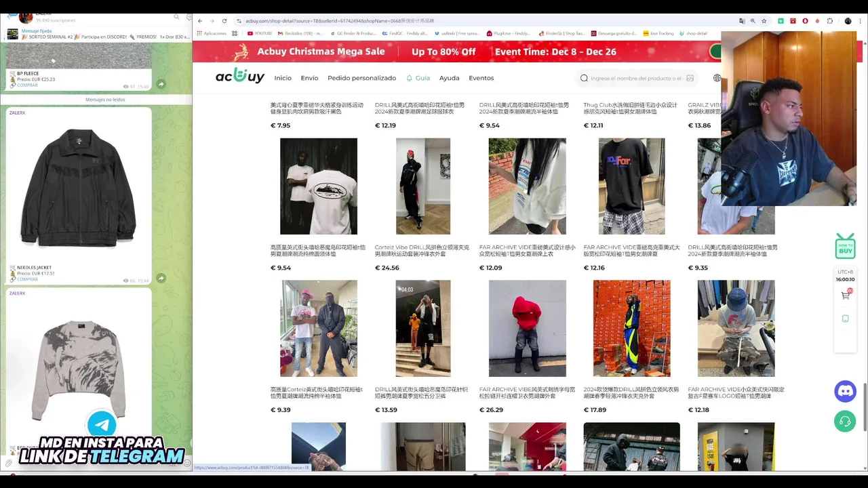The width and height of the screenshot is (868, 488).
Task: Click the green bookmark icon below the cart
Action: [x=845, y=319]
